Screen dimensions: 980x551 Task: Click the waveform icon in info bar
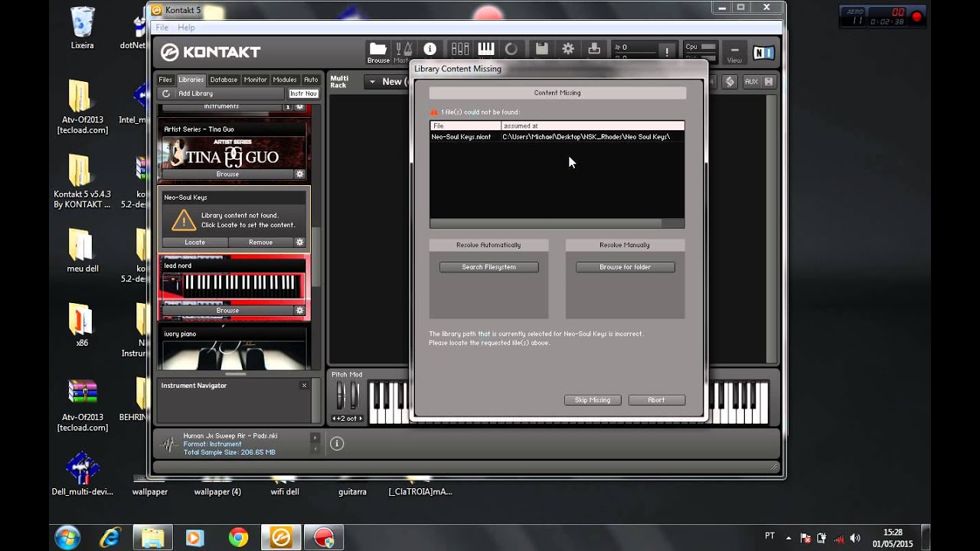[x=168, y=444]
